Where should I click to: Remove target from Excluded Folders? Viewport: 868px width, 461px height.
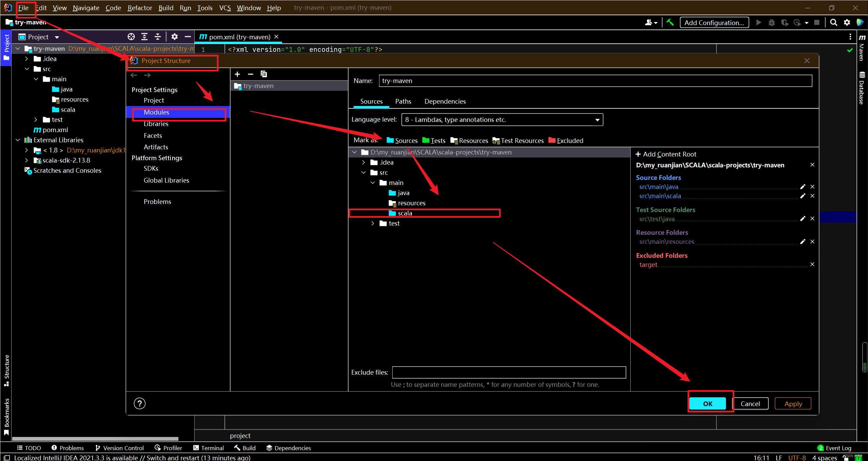[812, 264]
